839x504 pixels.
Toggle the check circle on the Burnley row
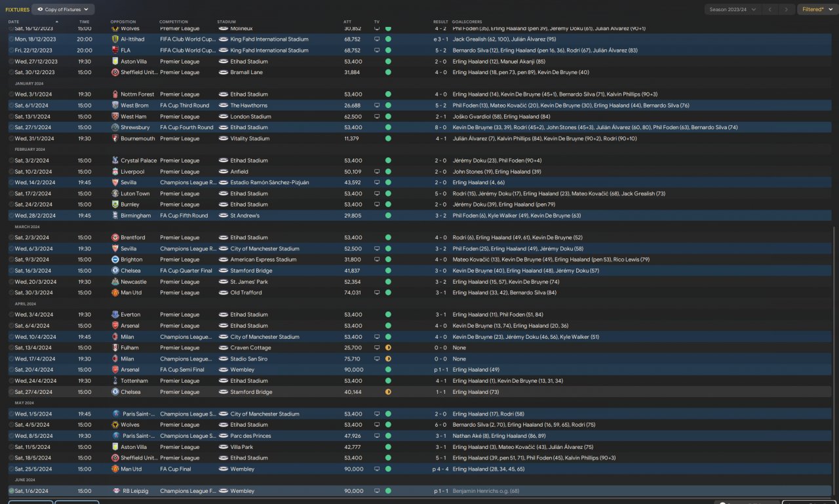point(11,204)
